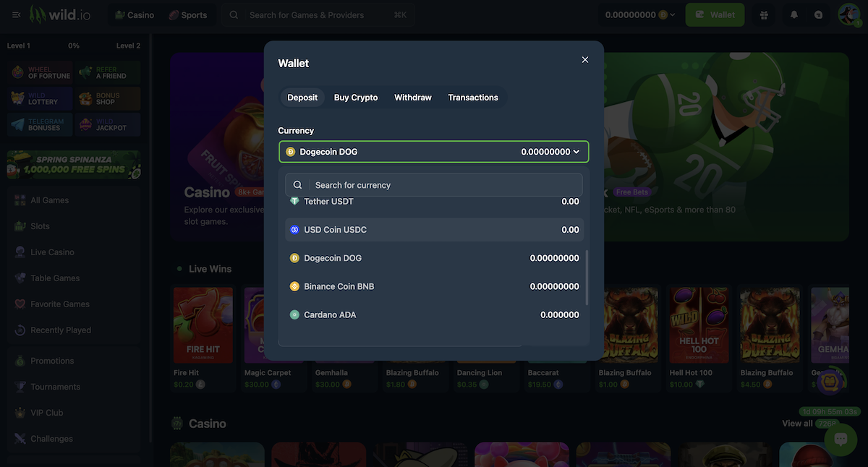Choose USD Coin USDC from currency list
This screenshot has width=868, height=467.
pyautogui.click(x=433, y=230)
